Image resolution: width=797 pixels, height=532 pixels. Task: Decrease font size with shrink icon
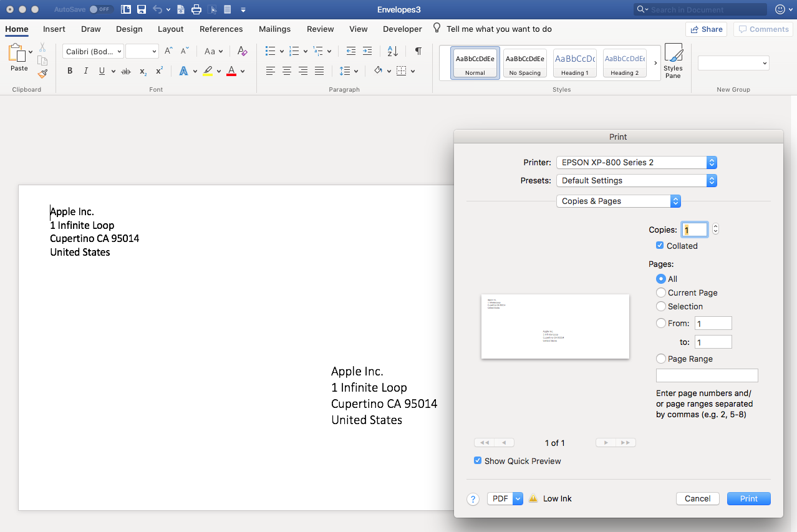tap(185, 51)
